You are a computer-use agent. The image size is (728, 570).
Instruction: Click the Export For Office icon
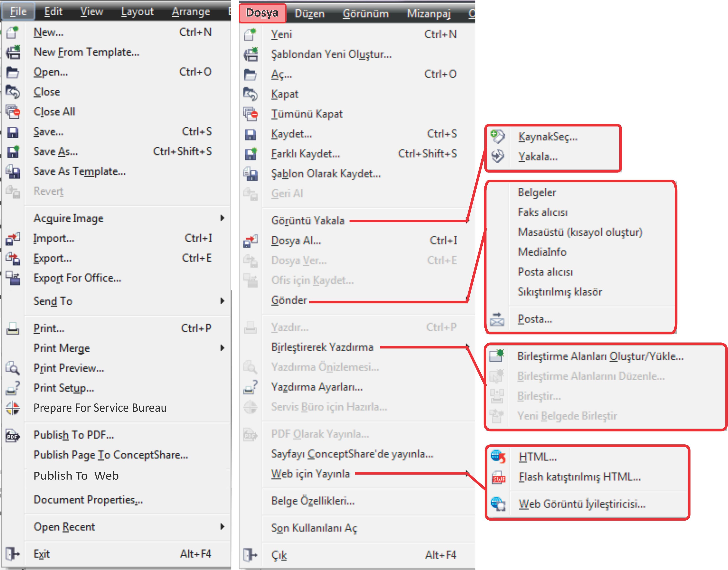click(x=13, y=278)
